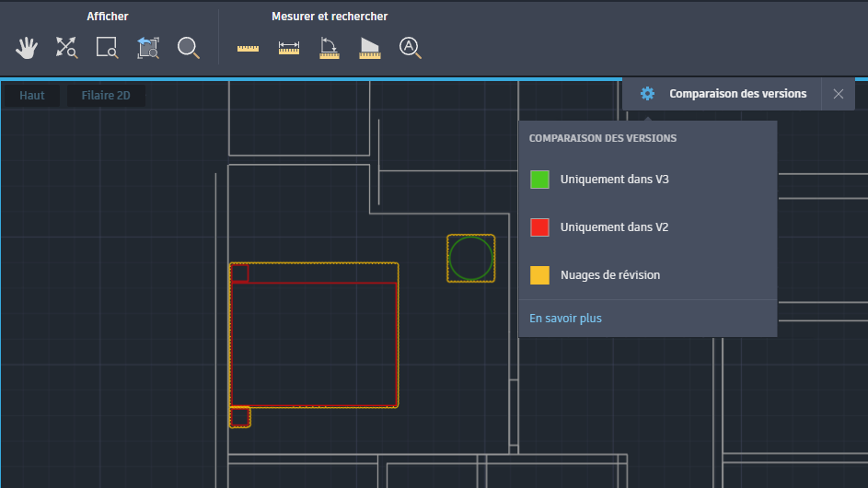The height and width of the screenshot is (488, 868).
Task: Click the Comparaison des versions toolbar title
Action: [x=737, y=94]
